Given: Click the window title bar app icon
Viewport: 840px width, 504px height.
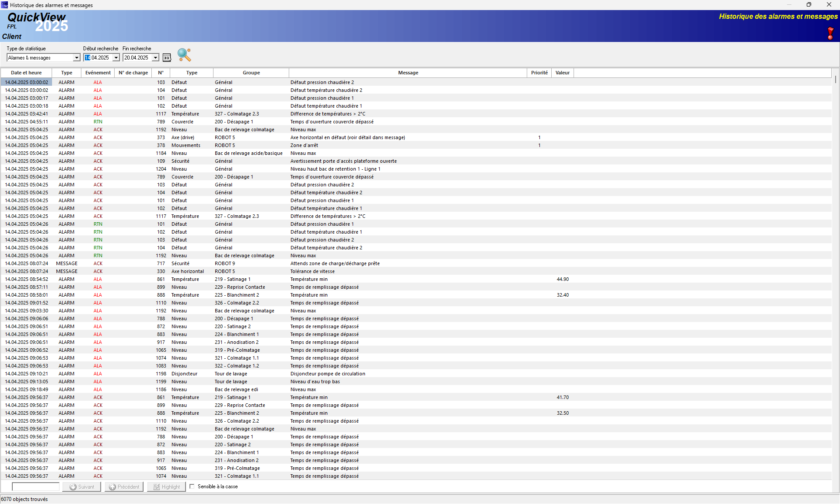Looking at the screenshot, I should click(x=4, y=5).
